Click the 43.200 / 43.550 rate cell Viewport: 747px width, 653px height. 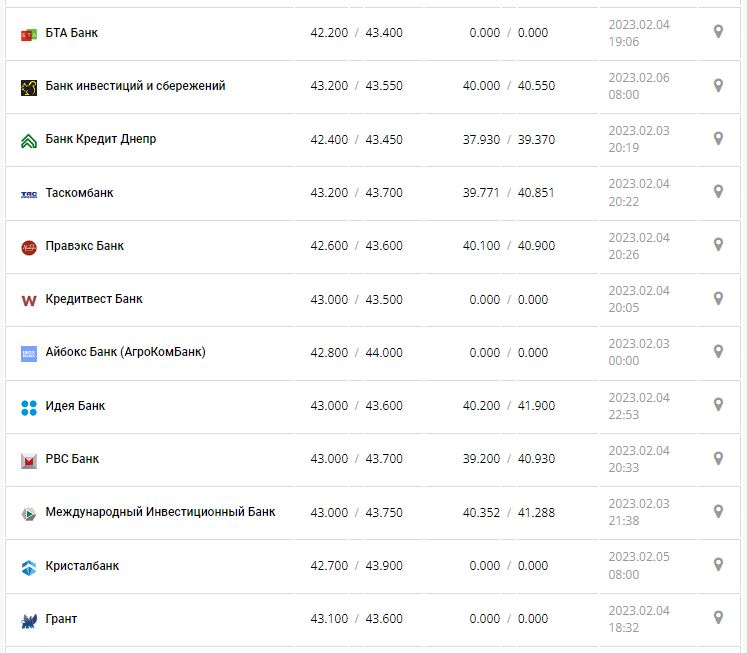click(356, 86)
